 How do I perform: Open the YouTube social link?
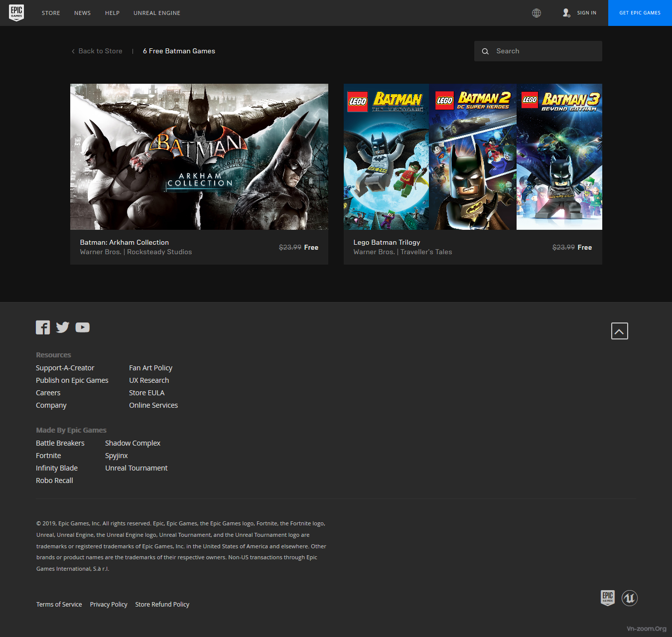[x=83, y=327]
